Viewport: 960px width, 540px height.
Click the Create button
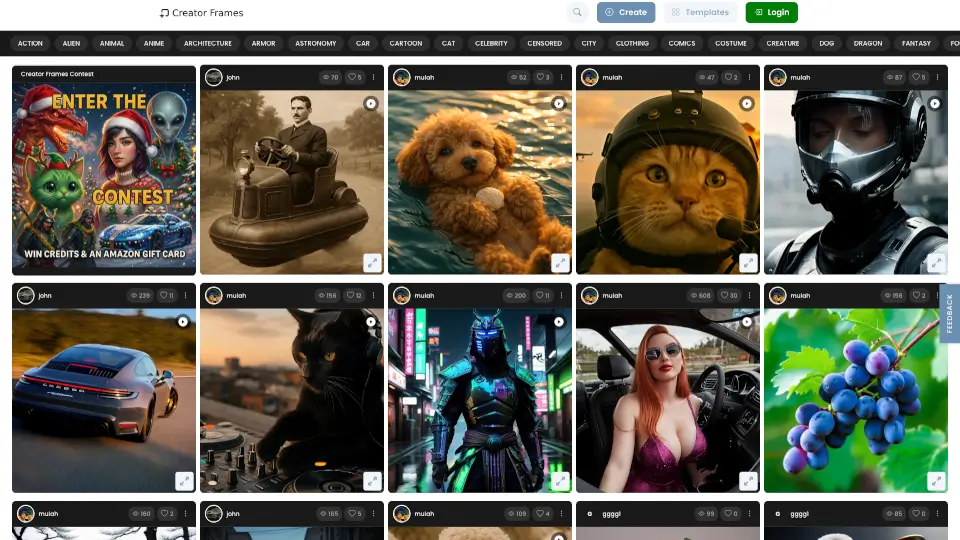(626, 13)
